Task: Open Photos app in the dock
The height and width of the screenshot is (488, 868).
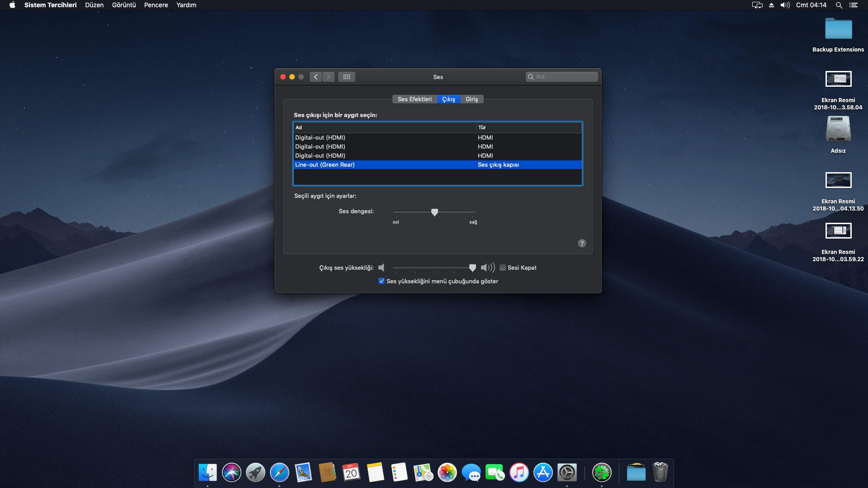Action: [447, 473]
